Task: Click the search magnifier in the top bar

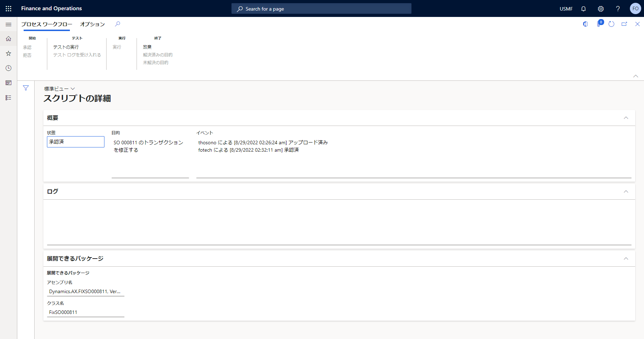Action: coord(240,9)
